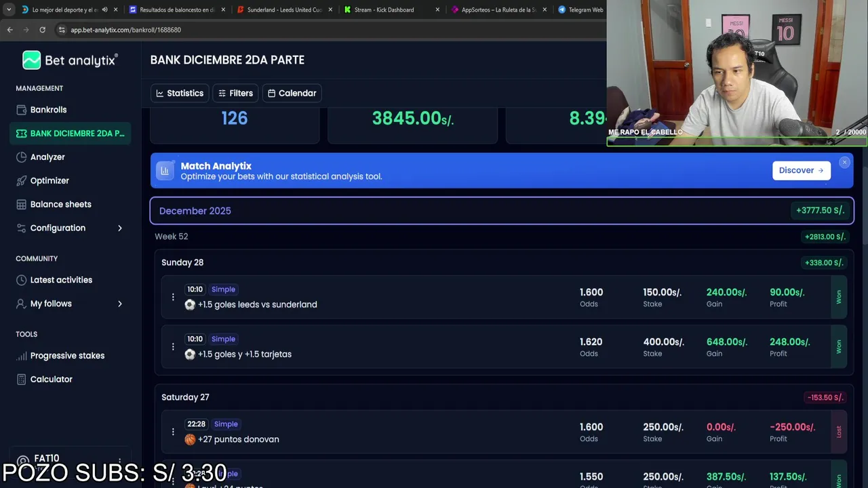The height and width of the screenshot is (488, 868).
Task: Click the +3777.50 monthly total badge
Action: (820, 211)
